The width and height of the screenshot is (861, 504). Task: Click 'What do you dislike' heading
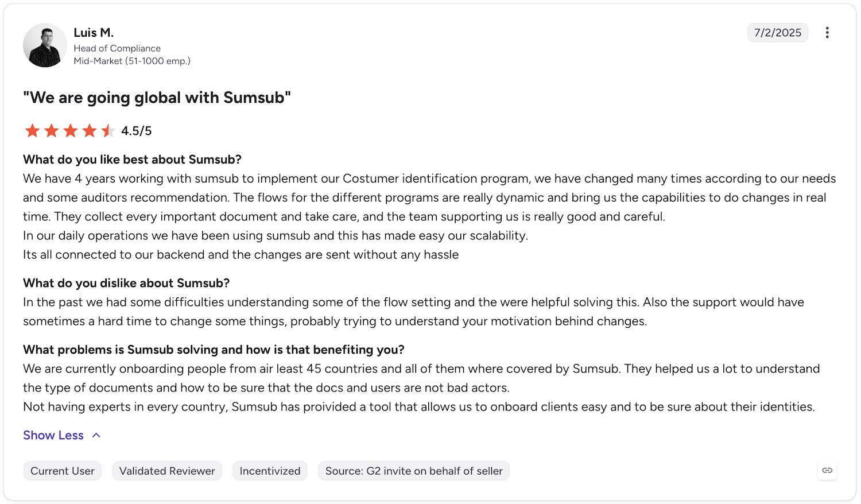[x=126, y=283]
